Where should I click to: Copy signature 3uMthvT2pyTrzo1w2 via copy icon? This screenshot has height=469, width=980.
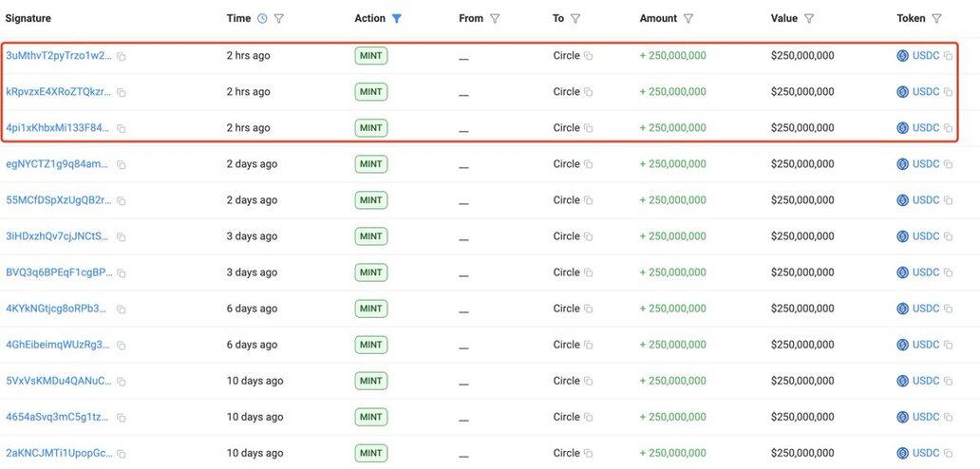122,57
